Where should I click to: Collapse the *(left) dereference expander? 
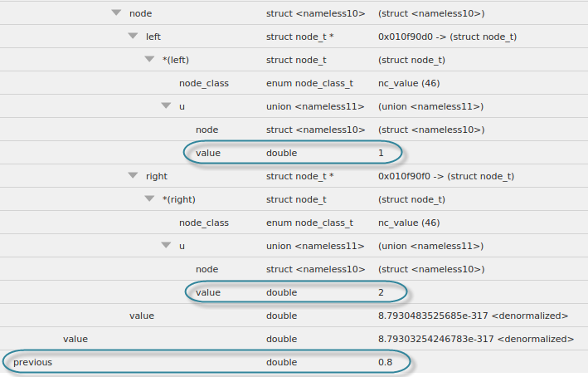pos(149,60)
